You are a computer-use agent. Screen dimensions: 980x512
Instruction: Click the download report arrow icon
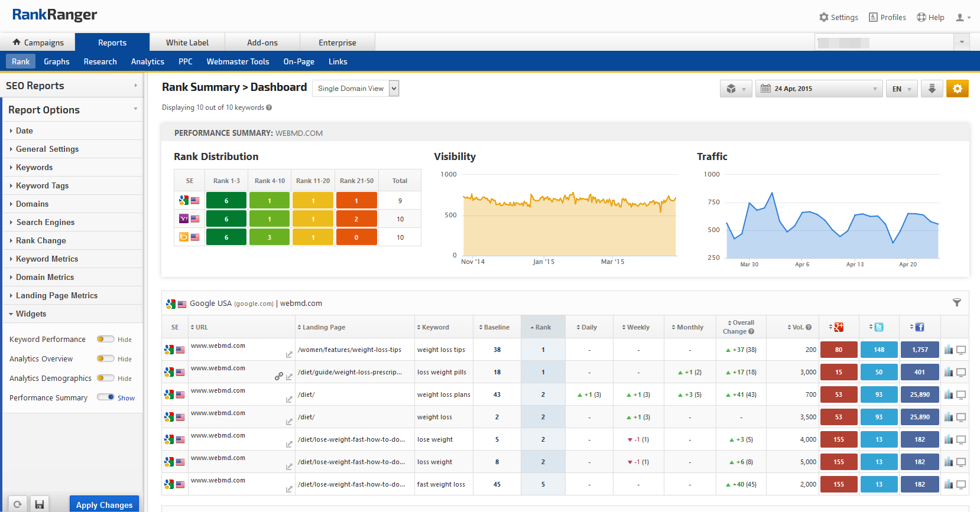(932, 89)
